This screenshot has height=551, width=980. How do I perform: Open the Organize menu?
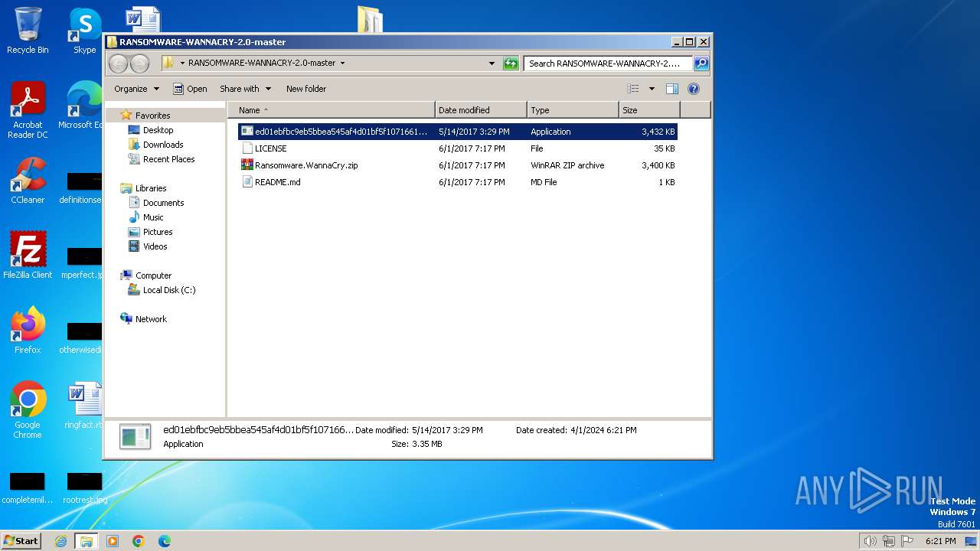point(136,89)
